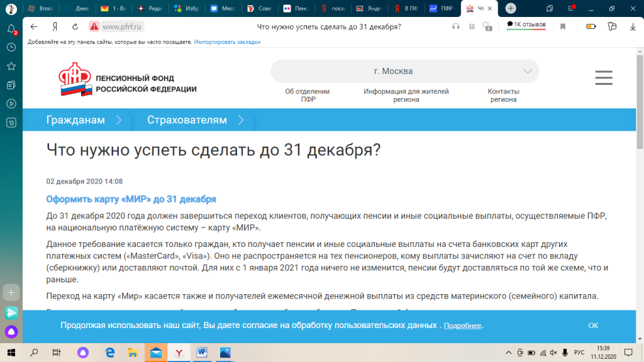Open bookmarks via the sidebar star icon
This screenshot has height=362, width=644.
click(x=11, y=66)
